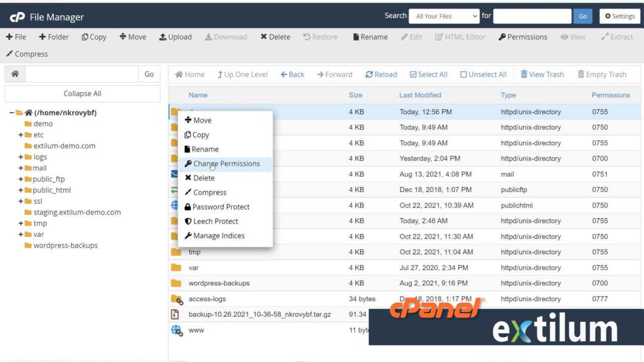644x362 pixels.
Task: Select the Rename toolbar icon
Action: [x=370, y=37]
